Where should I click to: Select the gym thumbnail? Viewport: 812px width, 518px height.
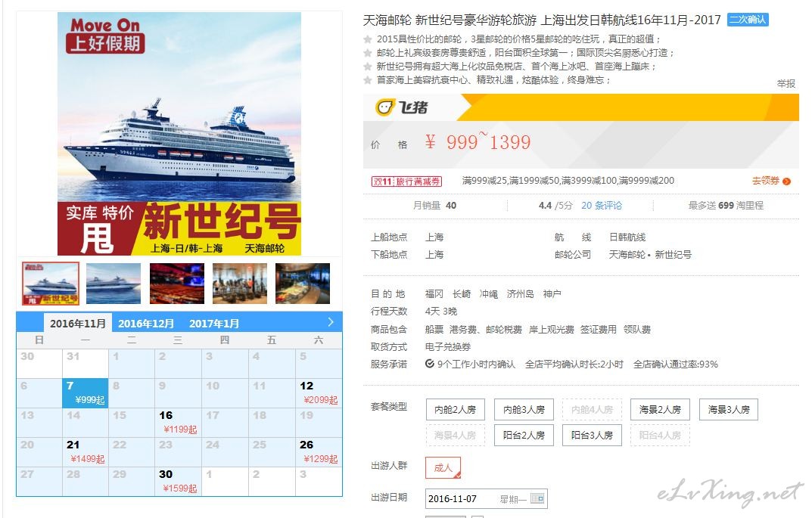click(240, 283)
